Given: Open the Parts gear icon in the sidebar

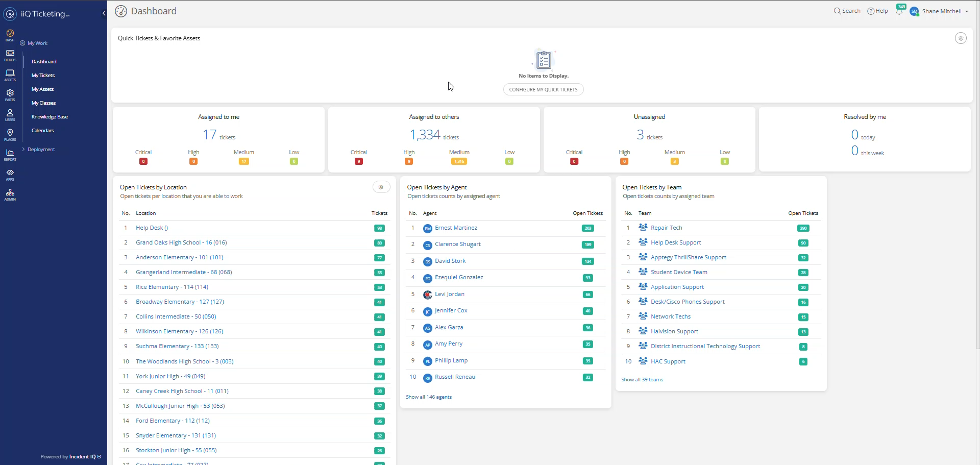Looking at the screenshot, I should tap(10, 95).
